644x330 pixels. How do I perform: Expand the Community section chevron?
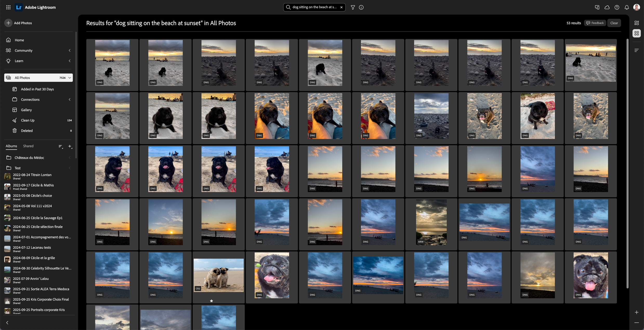70,50
